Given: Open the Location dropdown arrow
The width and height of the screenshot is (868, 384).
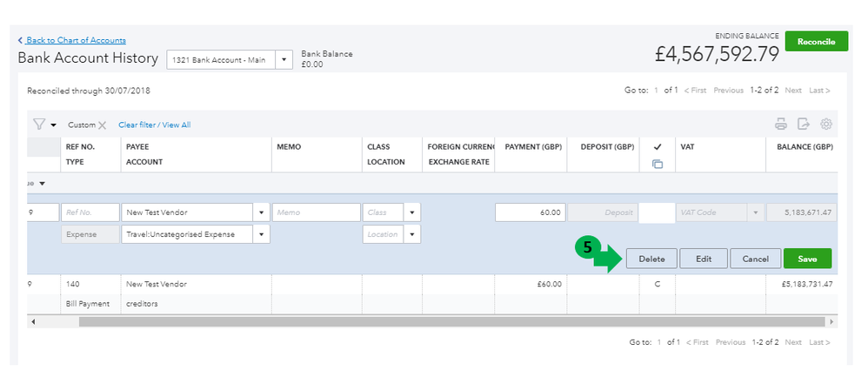Looking at the screenshot, I should (412, 234).
